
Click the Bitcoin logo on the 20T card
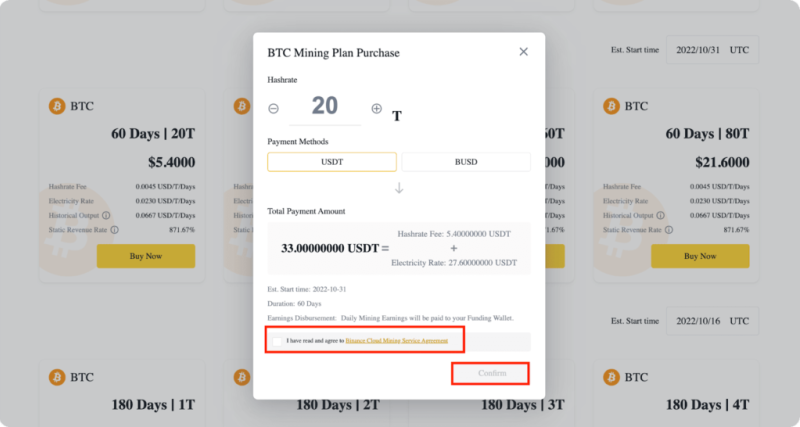(x=57, y=106)
